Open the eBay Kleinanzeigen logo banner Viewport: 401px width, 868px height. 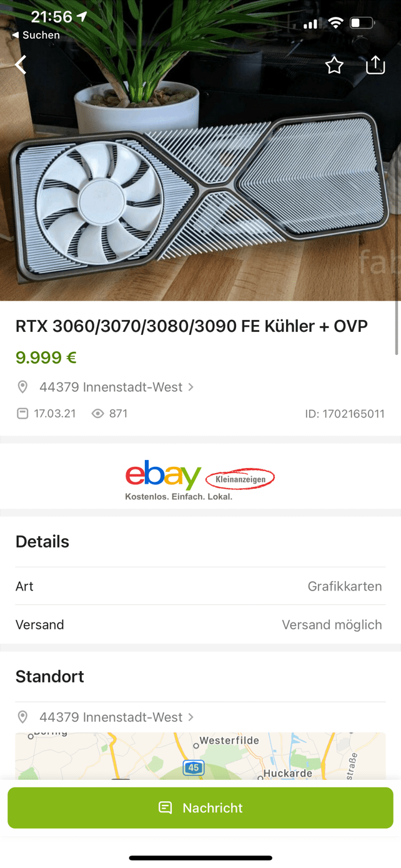point(200,479)
